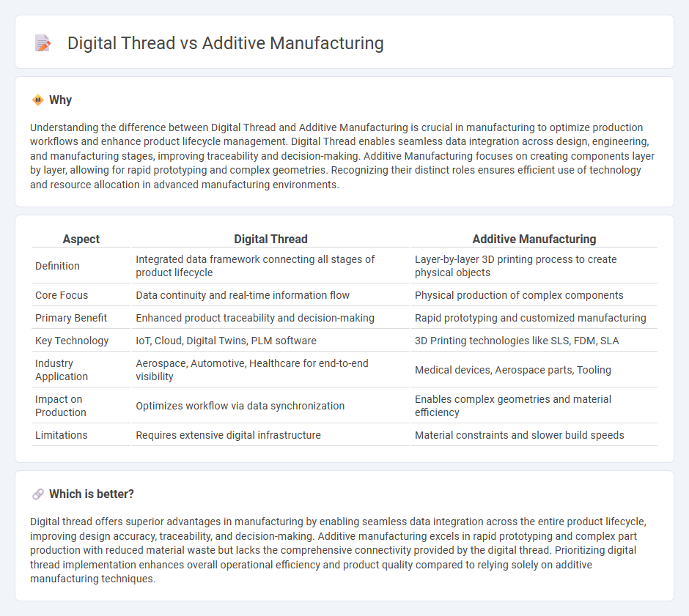The height and width of the screenshot is (616, 689).
Task: Click the document pencil icon beside the title
Action: (43, 43)
